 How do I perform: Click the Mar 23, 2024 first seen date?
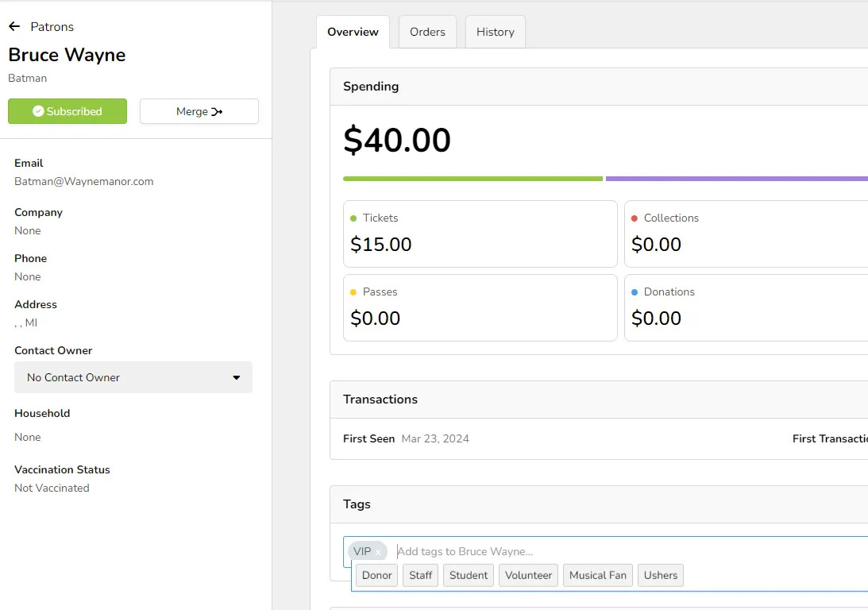click(x=435, y=438)
